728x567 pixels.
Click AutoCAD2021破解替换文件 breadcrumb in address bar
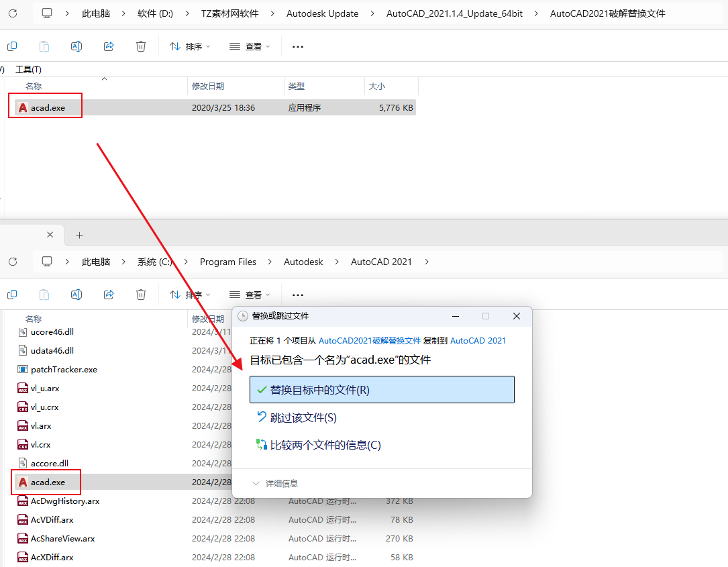pyautogui.click(x=607, y=13)
